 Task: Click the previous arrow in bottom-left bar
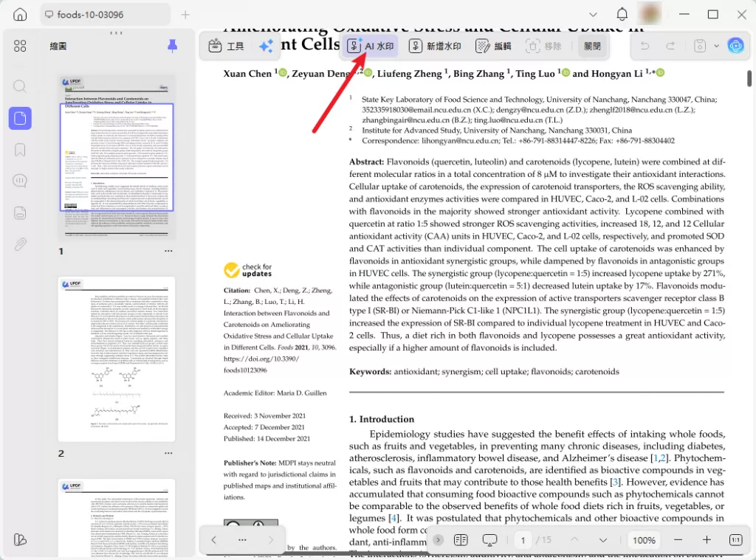tap(213, 540)
